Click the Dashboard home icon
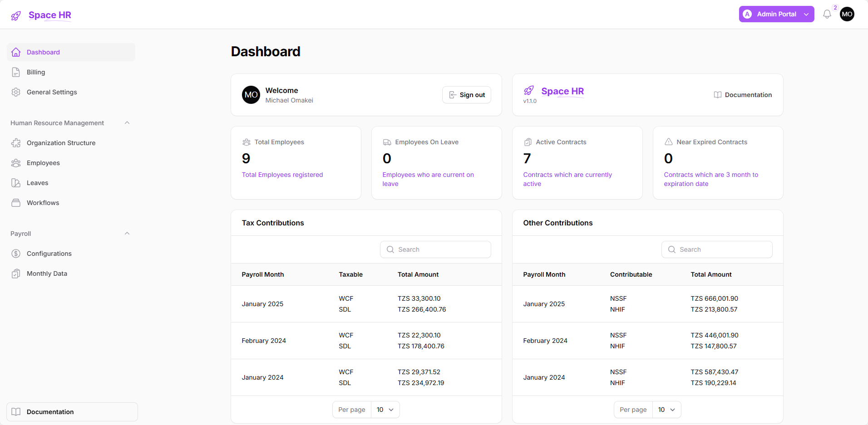This screenshot has width=868, height=425. click(16, 52)
